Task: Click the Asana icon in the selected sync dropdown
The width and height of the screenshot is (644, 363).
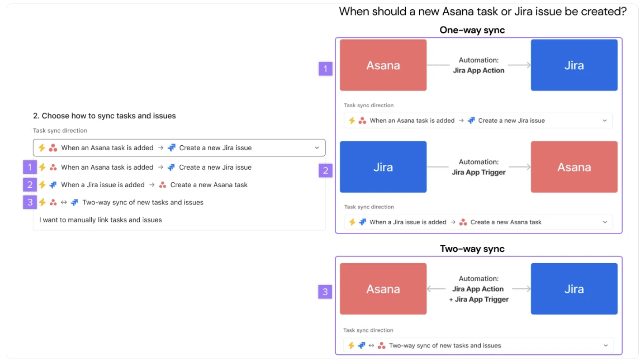Action: tap(53, 147)
